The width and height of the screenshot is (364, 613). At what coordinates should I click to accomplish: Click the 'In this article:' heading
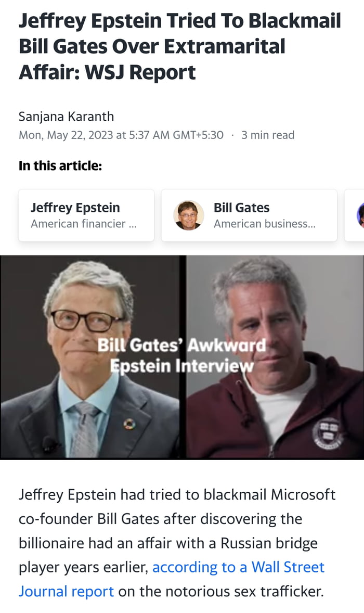click(60, 166)
